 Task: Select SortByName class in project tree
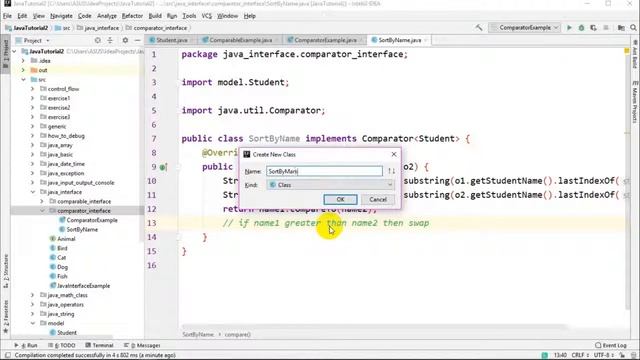(78, 230)
